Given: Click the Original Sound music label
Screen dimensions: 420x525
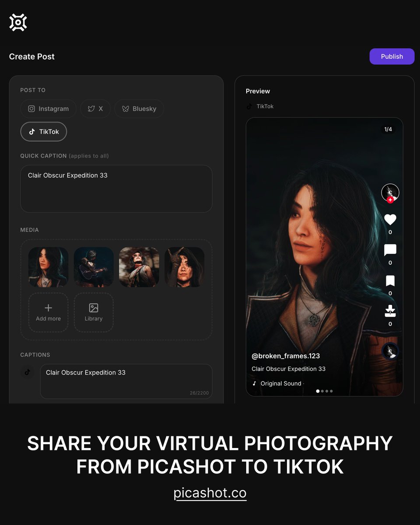Looking at the screenshot, I should point(281,383).
